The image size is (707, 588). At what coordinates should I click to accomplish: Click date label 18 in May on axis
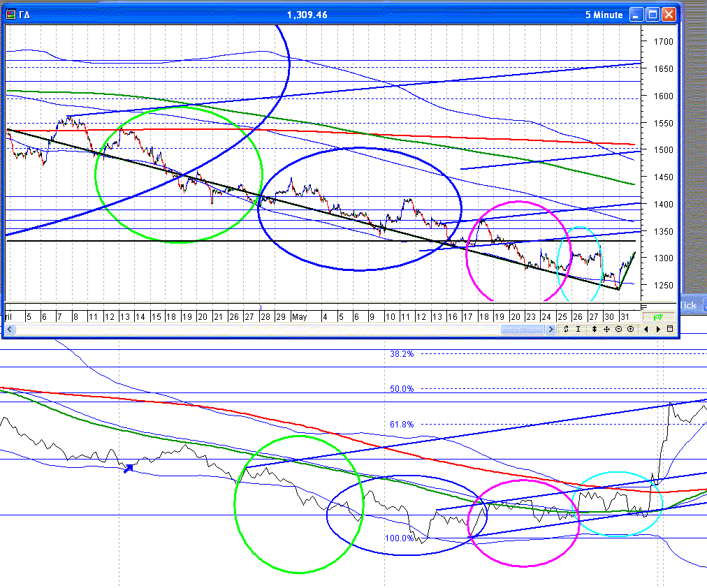(x=484, y=317)
